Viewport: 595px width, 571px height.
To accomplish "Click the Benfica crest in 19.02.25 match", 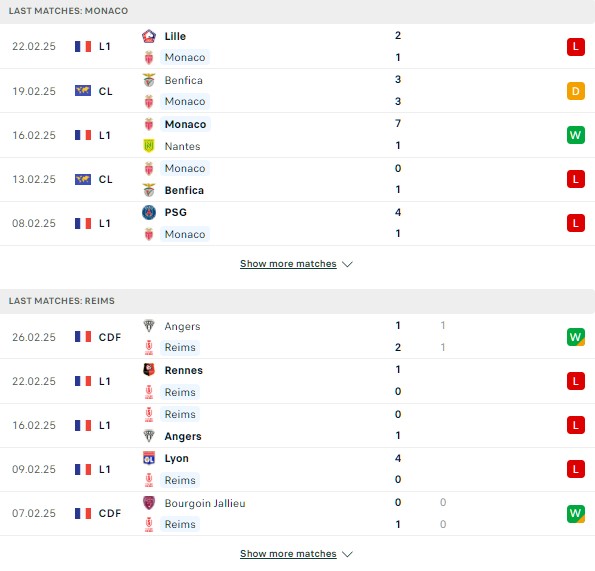I will point(149,80).
